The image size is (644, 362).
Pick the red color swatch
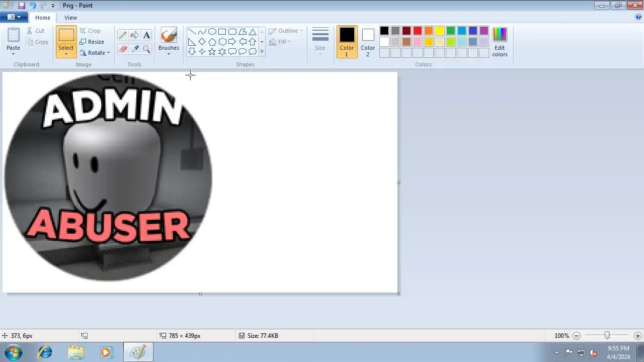[418, 31]
